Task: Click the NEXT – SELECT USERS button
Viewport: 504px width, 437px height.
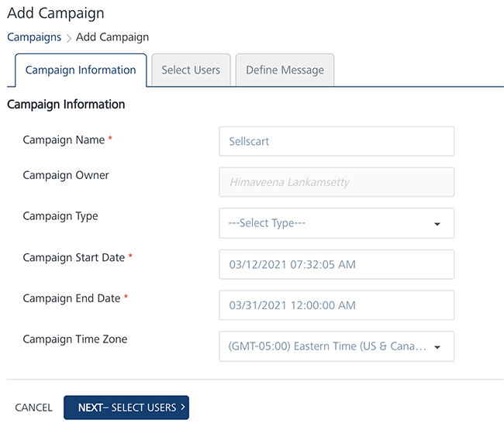Action: pos(126,408)
